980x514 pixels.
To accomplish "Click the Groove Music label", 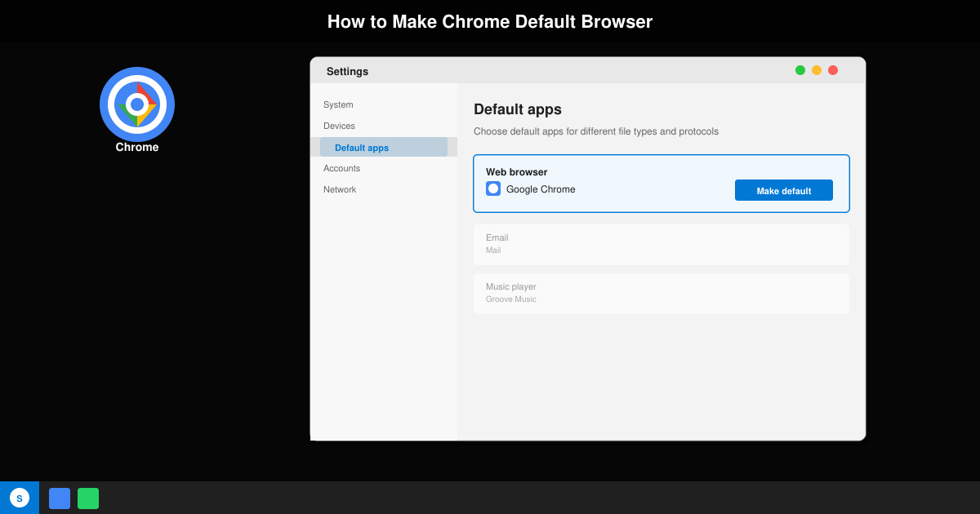I will pos(511,299).
